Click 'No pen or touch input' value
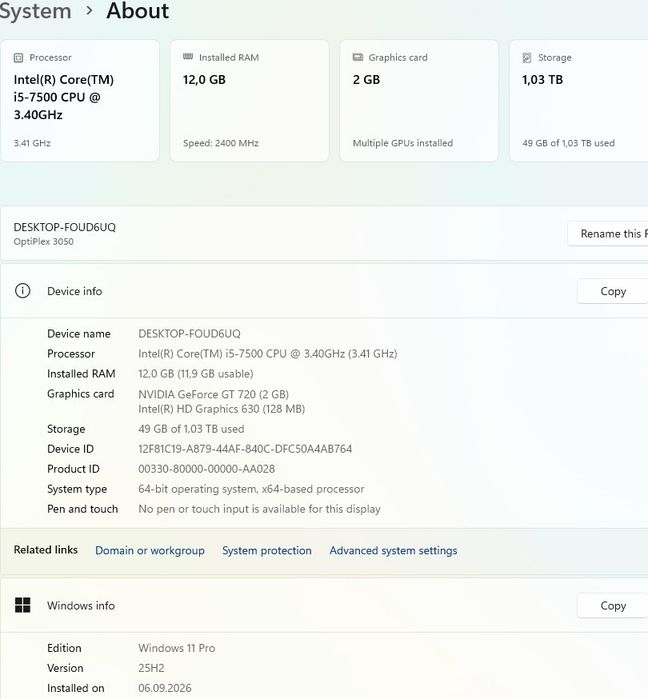 pos(259,509)
